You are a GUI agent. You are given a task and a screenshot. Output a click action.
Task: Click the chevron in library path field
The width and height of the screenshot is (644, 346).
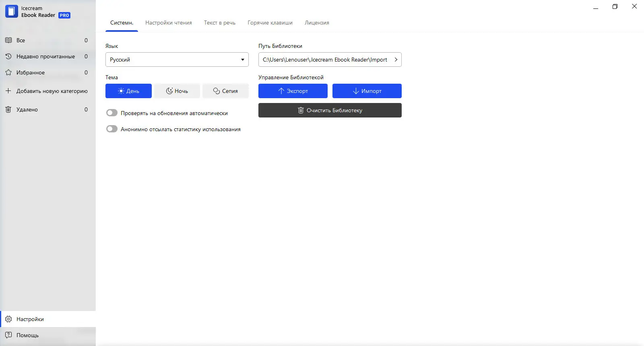396,60
